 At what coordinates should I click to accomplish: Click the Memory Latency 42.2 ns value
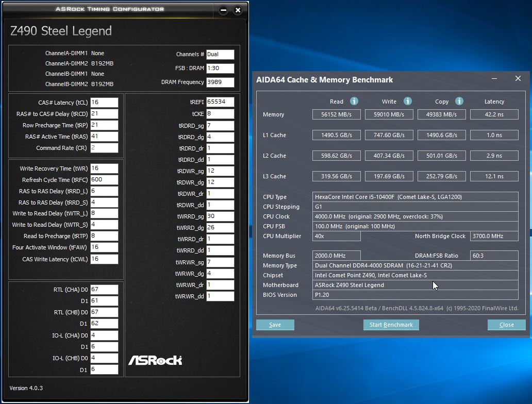click(494, 114)
